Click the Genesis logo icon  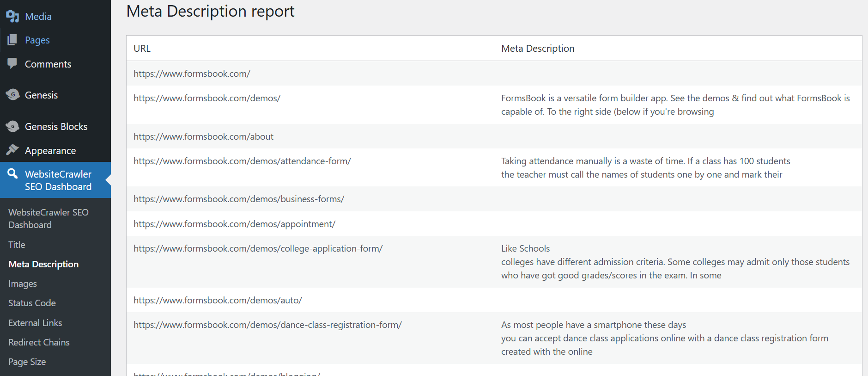tap(12, 95)
